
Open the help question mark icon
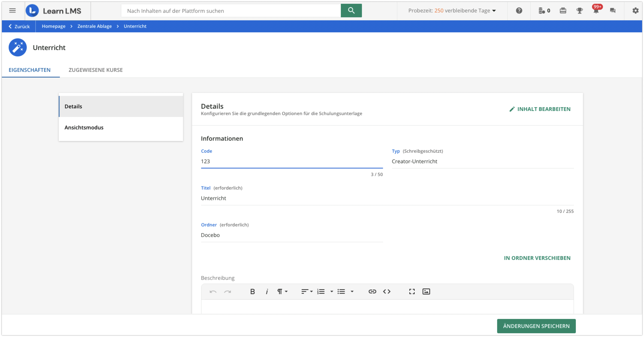tap(519, 11)
